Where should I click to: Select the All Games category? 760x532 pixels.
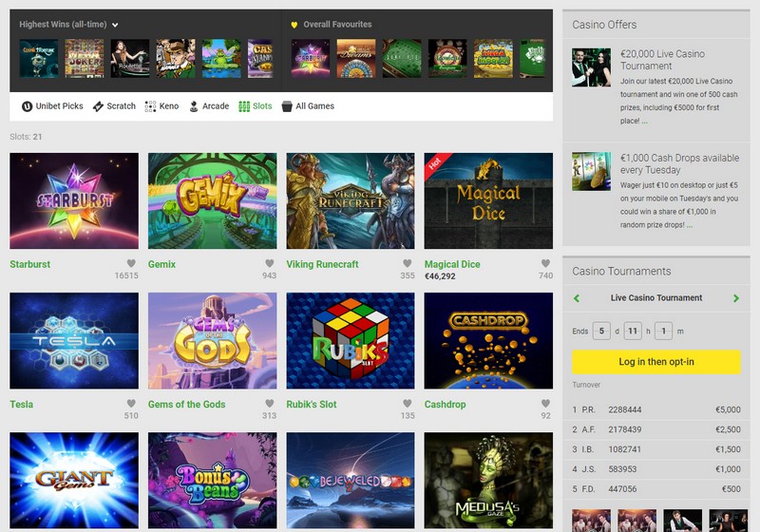pyautogui.click(x=308, y=106)
